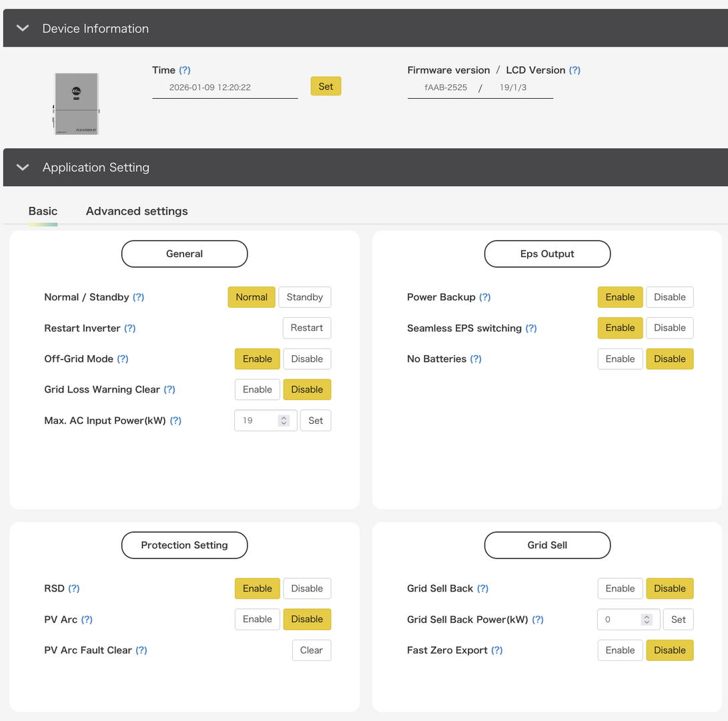Viewport: 728px width, 721px height.
Task: Show help for Max. AC Input Power
Action: point(175,421)
